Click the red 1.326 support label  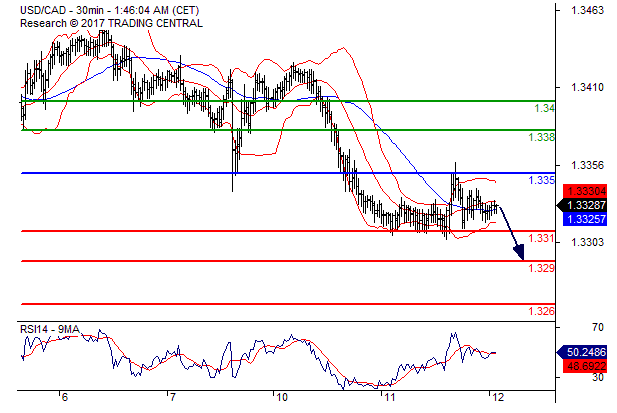tap(541, 312)
